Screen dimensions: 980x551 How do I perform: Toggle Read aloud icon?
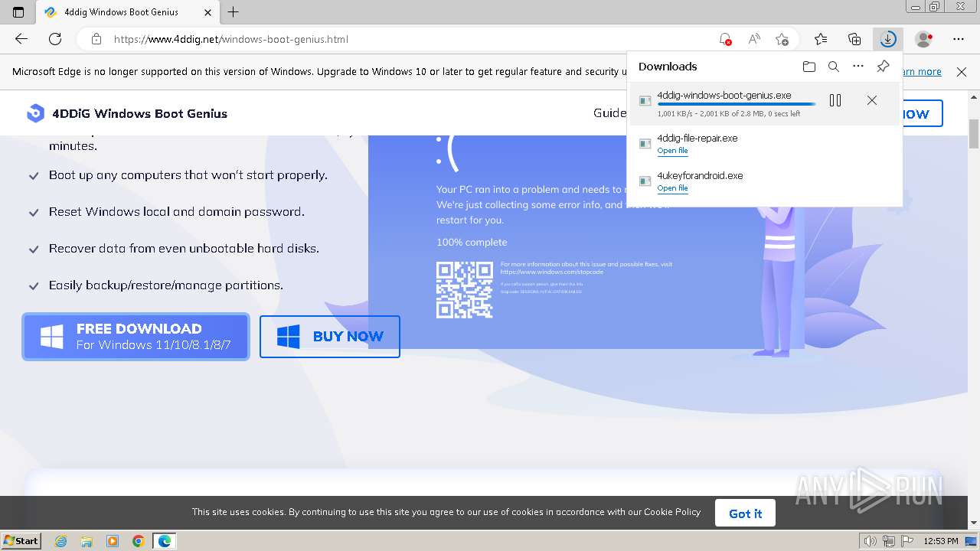click(x=754, y=39)
